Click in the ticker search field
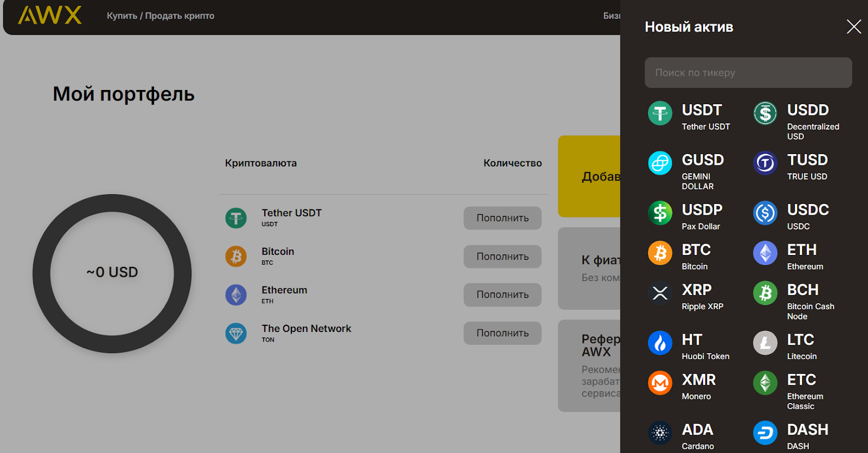 [748, 73]
